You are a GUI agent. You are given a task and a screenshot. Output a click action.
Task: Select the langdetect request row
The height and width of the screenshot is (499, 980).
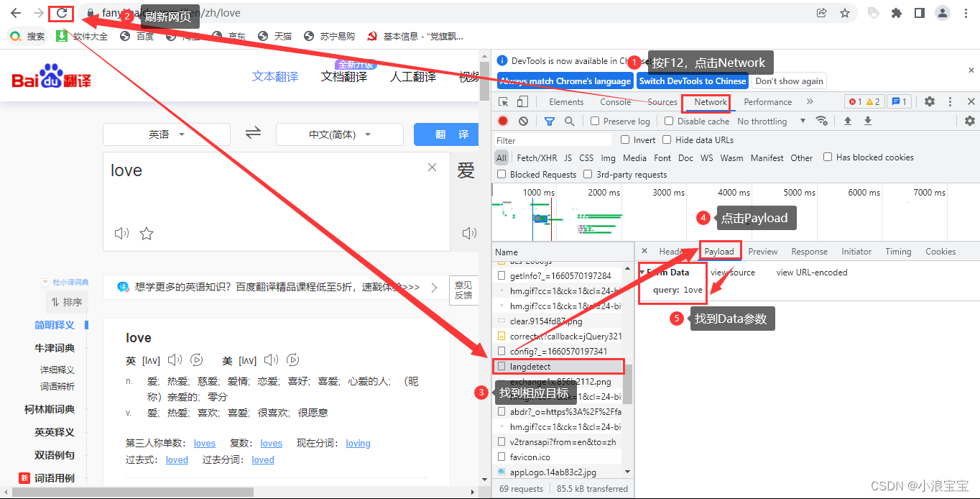click(x=560, y=367)
